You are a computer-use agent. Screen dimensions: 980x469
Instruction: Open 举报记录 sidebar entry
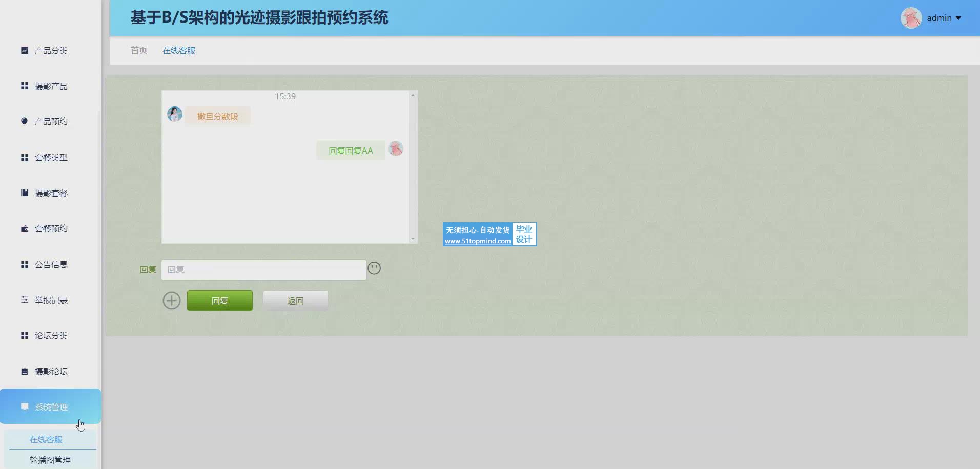[x=51, y=300]
